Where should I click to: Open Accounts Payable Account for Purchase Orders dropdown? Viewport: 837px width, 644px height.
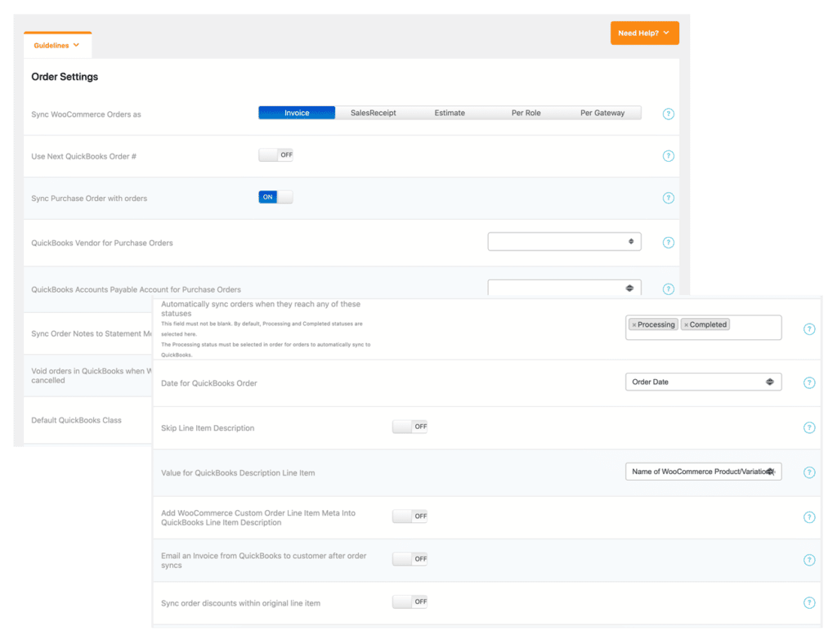tap(564, 288)
